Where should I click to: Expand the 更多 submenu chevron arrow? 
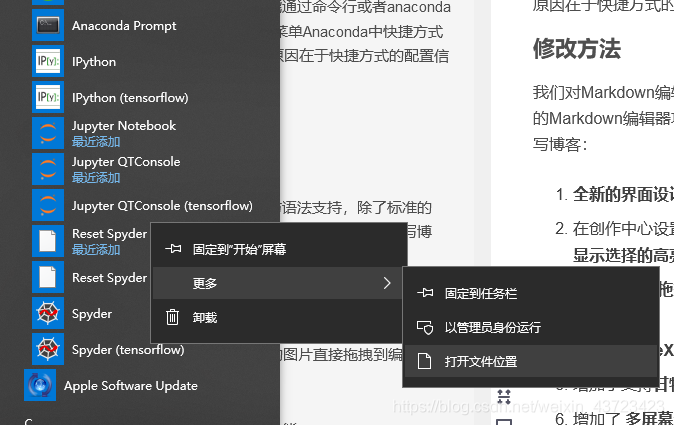click(387, 283)
